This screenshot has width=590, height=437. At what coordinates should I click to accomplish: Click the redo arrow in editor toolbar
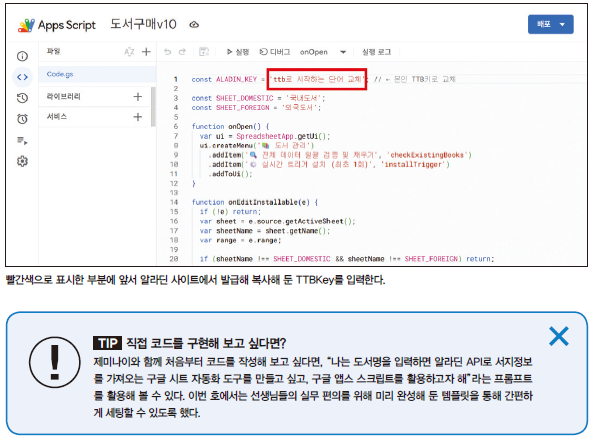click(182, 52)
